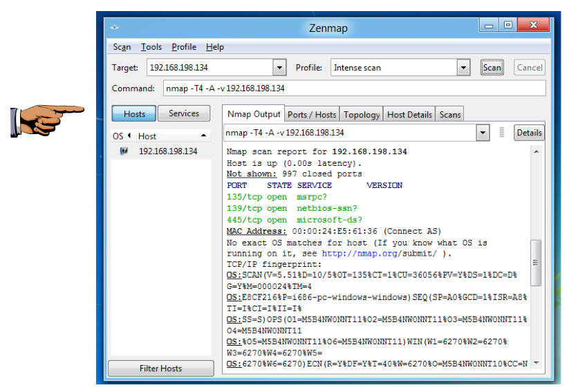Image resolution: width=569 pixels, height=392 pixels.
Task: Sort hosts by the OS column header
Action: pyautogui.click(x=121, y=136)
